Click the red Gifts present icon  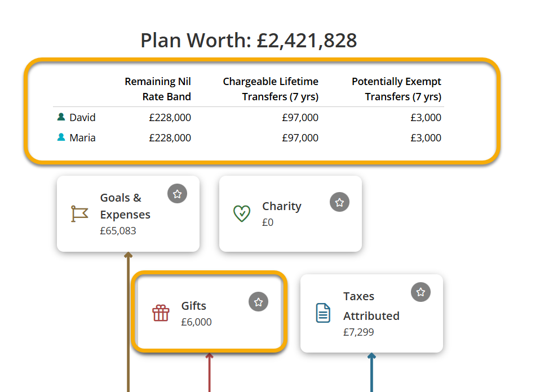161,313
